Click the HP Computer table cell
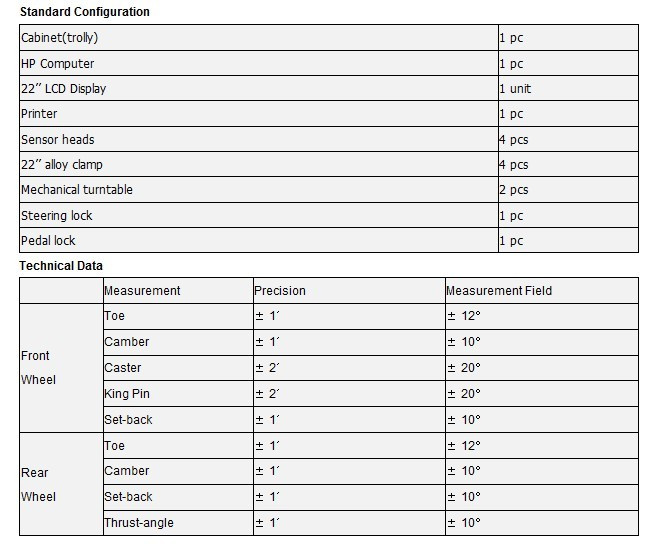This screenshot has height=547, width=656. (259, 63)
